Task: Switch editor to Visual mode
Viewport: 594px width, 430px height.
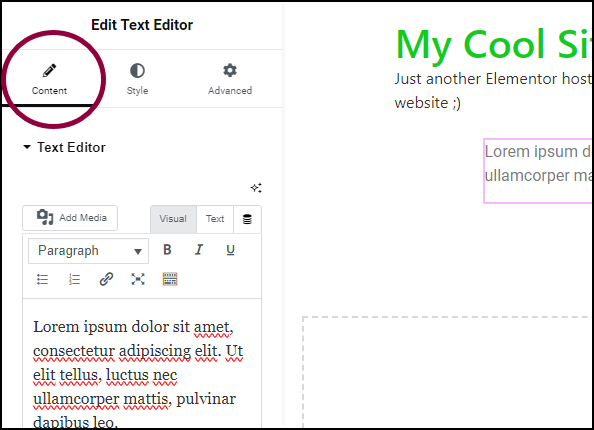Action: (x=173, y=219)
